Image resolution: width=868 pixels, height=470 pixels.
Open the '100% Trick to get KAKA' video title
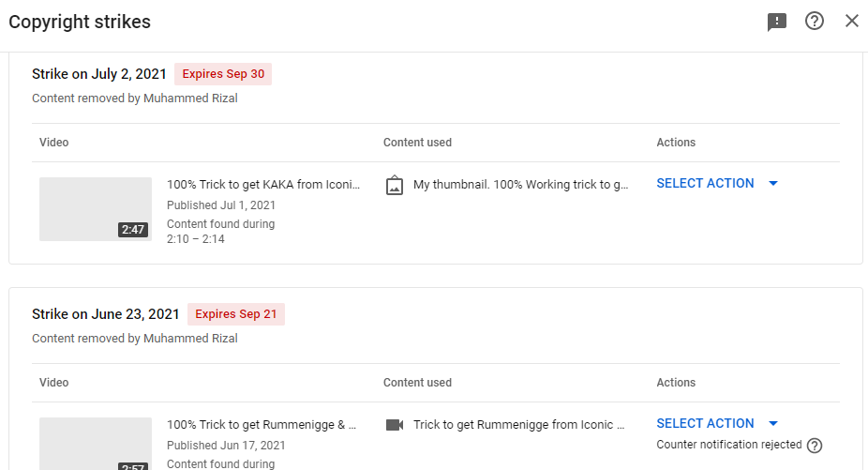click(263, 185)
